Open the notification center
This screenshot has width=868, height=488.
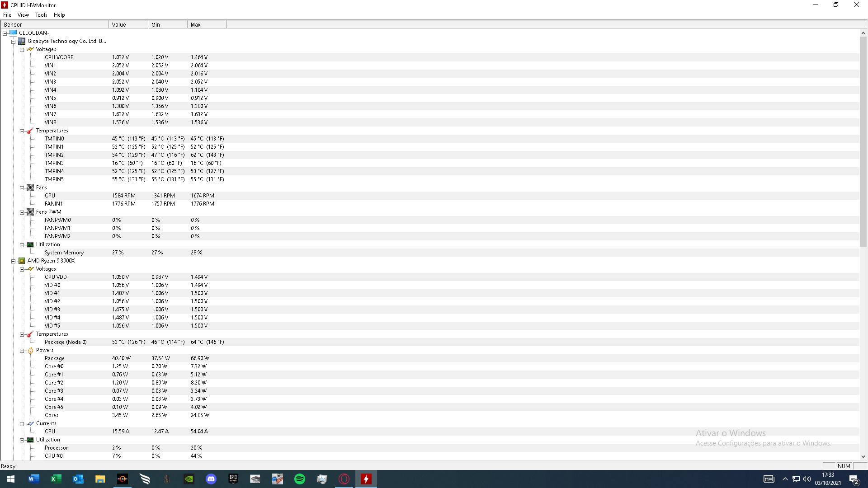pos(854,479)
